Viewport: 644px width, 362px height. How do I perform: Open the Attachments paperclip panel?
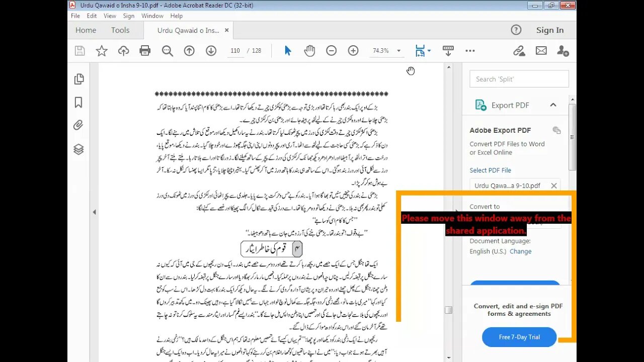click(78, 125)
